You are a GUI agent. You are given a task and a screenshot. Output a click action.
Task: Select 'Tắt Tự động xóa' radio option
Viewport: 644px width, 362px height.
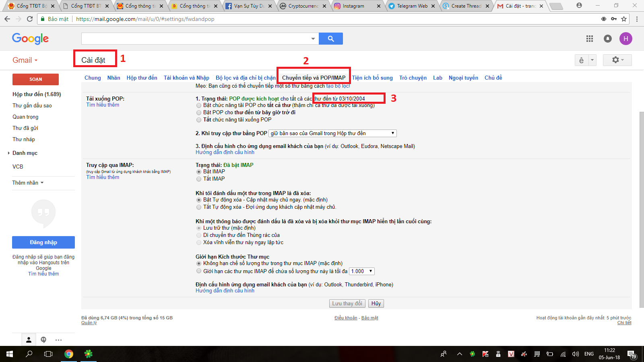coord(199,207)
